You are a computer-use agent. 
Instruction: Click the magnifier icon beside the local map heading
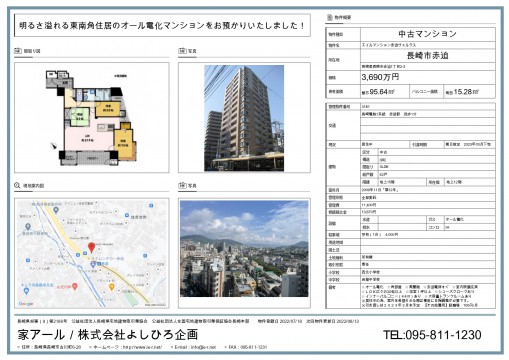17,185
